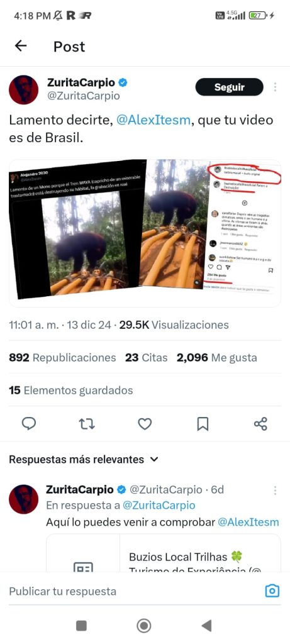Follow ZuritaCarpio with the Seguir button
290x644 pixels.
click(229, 87)
